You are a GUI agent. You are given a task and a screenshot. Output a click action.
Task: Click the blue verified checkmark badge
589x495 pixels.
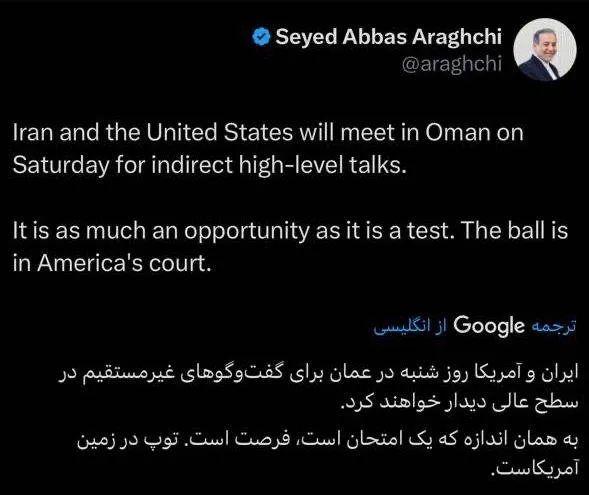[x=261, y=37]
